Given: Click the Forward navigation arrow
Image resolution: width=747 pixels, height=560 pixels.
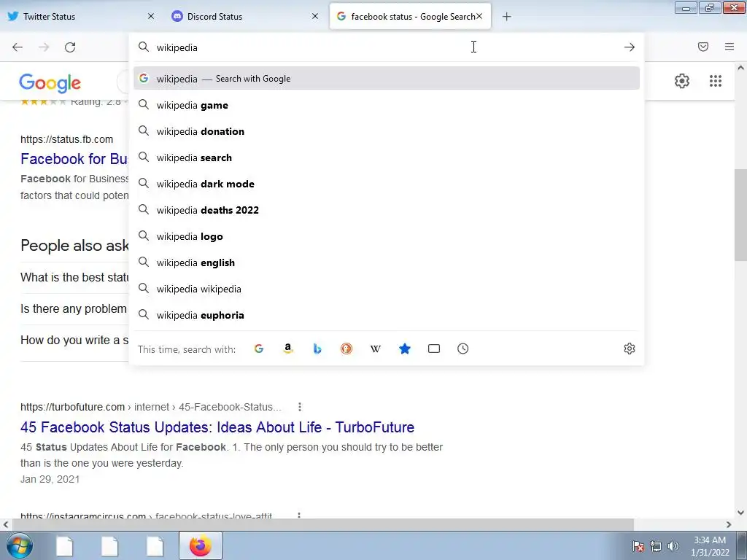Looking at the screenshot, I should 44,47.
